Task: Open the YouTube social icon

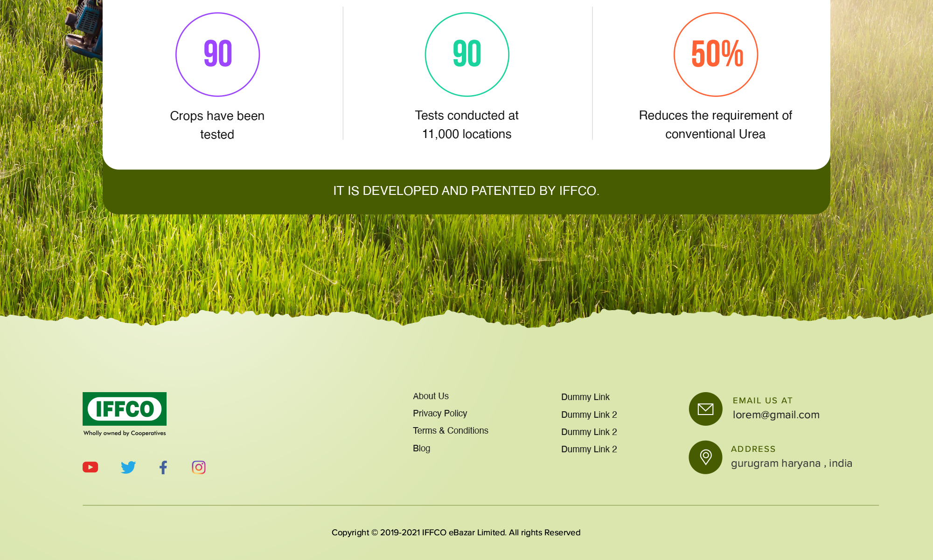Action: (x=91, y=467)
